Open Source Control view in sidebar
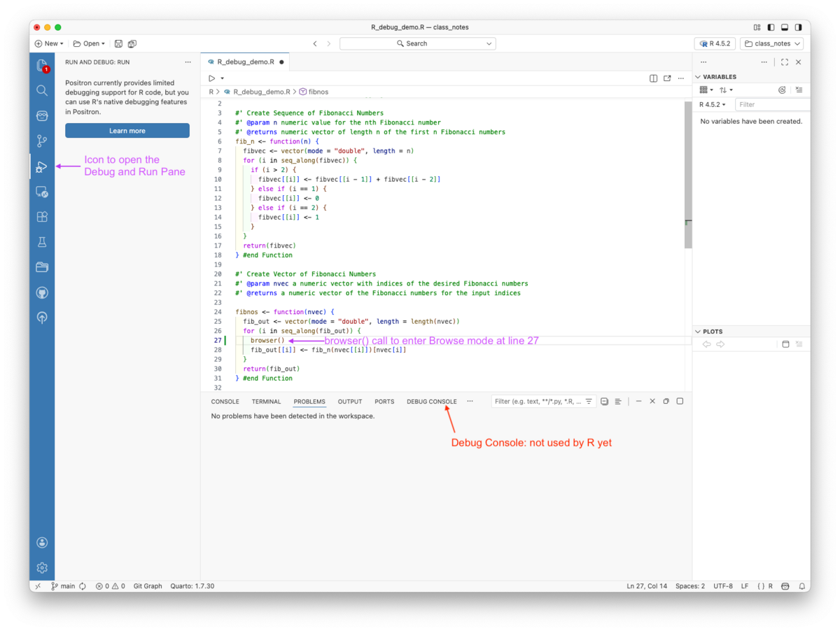Image resolution: width=840 pixels, height=631 pixels. pos(42,141)
